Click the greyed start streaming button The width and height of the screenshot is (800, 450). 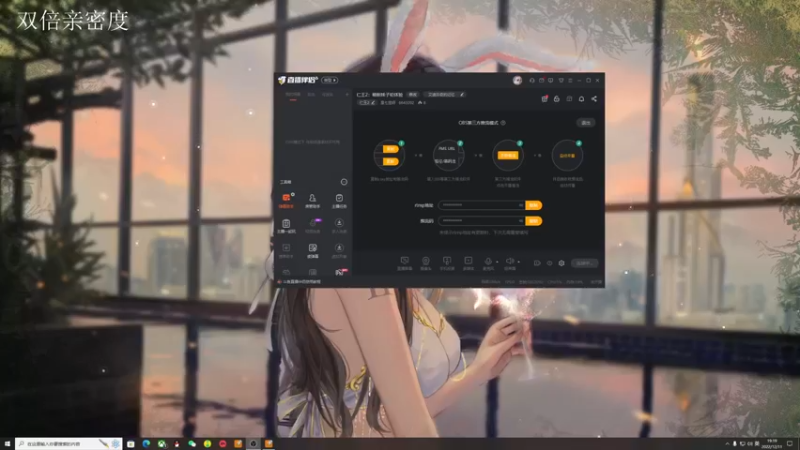coord(585,263)
